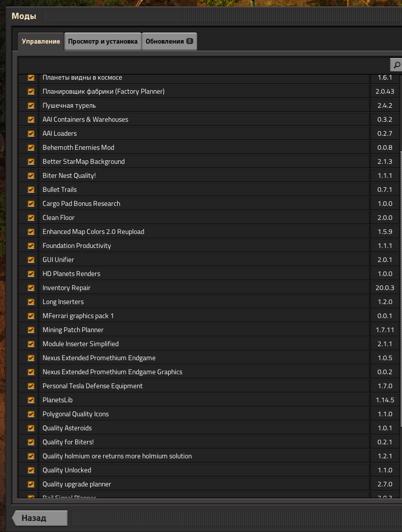Open the Просмотр и установка tab

point(103,42)
